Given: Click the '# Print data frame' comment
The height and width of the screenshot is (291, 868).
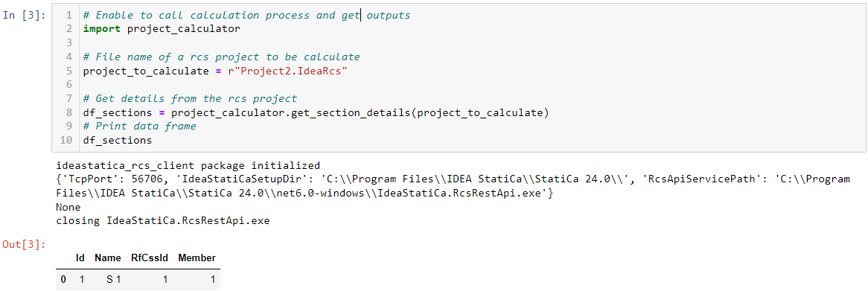Looking at the screenshot, I should tap(139, 127).
